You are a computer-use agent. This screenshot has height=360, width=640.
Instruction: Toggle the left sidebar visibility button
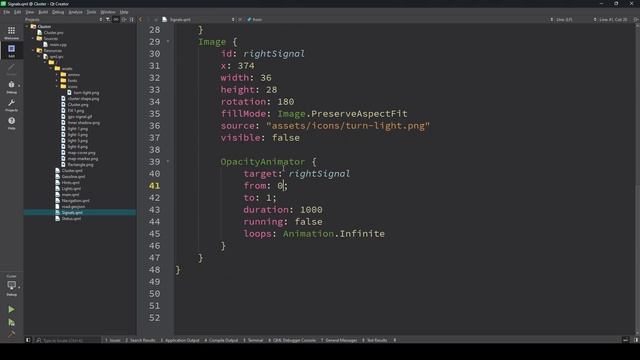28,340
